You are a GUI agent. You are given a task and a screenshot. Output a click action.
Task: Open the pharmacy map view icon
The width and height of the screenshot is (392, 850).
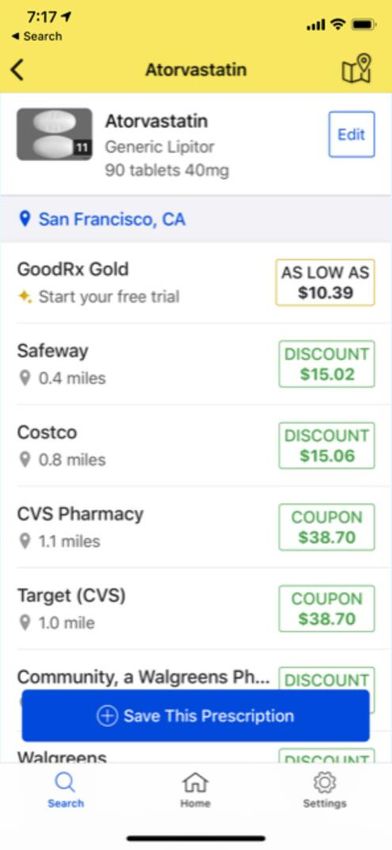pyautogui.click(x=356, y=69)
